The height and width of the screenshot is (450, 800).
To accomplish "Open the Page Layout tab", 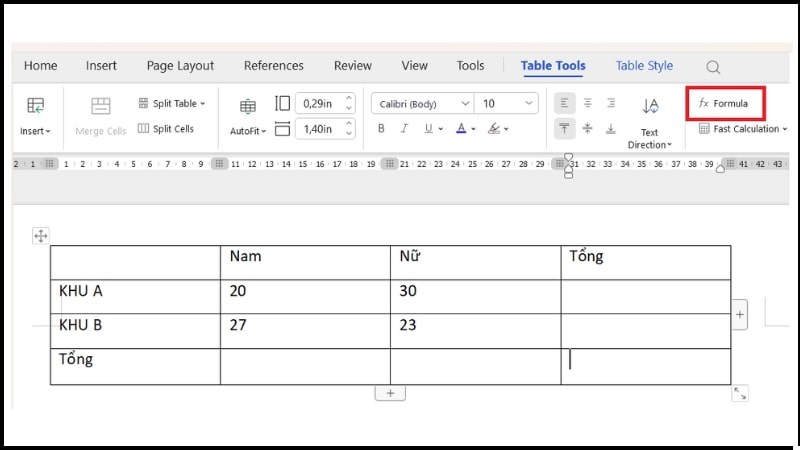I will click(x=180, y=66).
